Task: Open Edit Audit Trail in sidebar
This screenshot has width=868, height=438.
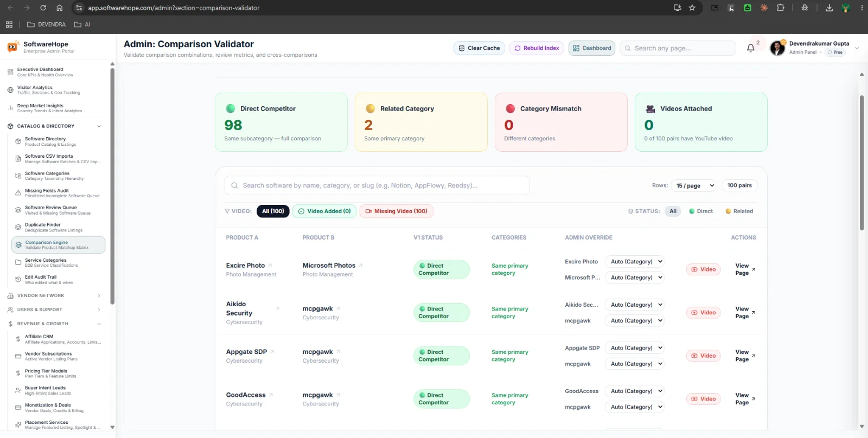Action: (58, 280)
